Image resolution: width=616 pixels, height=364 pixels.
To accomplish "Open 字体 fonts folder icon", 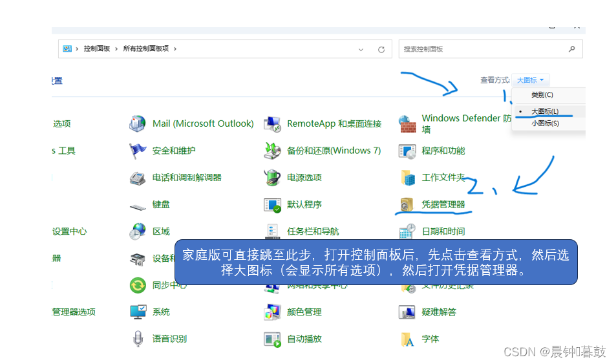I will [x=407, y=339].
